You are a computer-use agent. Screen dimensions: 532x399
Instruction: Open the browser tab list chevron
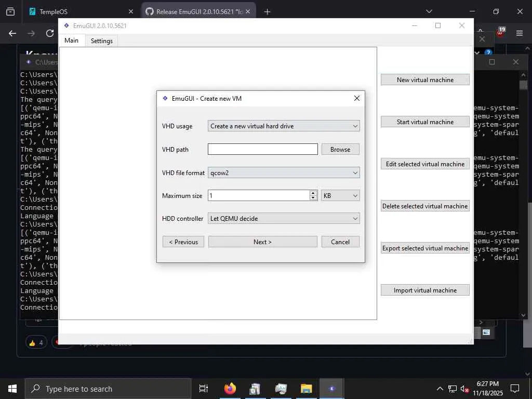pyautogui.click(x=429, y=11)
